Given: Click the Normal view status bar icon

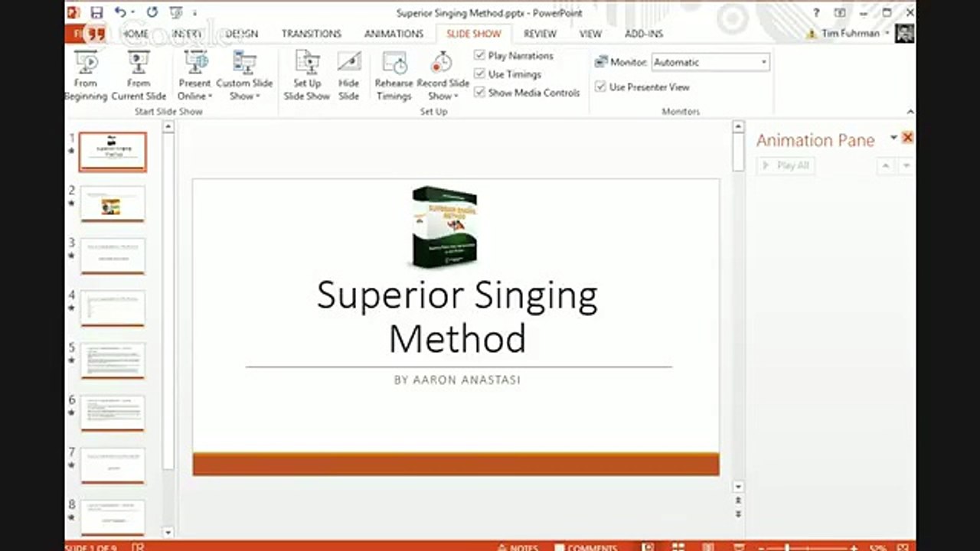Looking at the screenshot, I should [x=648, y=547].
